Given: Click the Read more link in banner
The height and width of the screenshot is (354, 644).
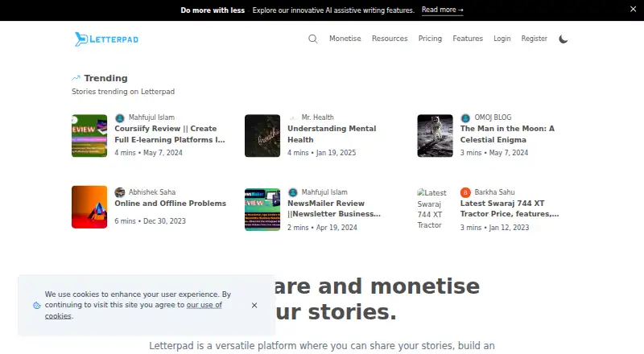Looking at the screenshot, I should click(x=442, y=10).
